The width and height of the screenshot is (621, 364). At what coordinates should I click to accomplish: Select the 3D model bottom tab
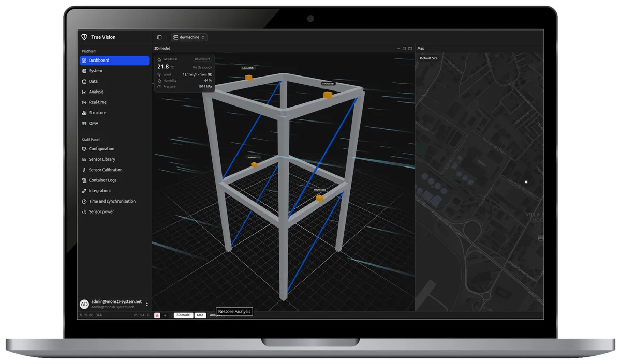tap(183, 315)
